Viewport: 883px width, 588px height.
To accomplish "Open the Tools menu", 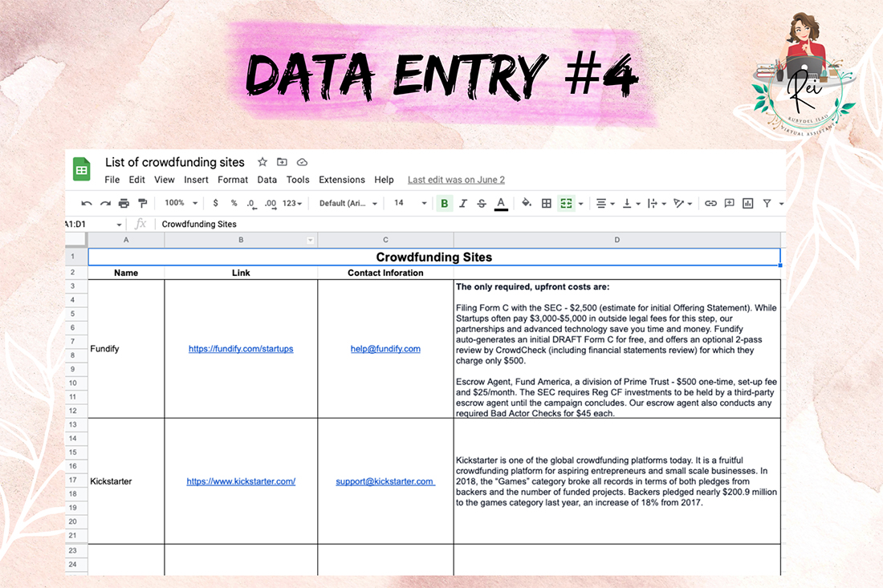I will click(x=298, y=180).
